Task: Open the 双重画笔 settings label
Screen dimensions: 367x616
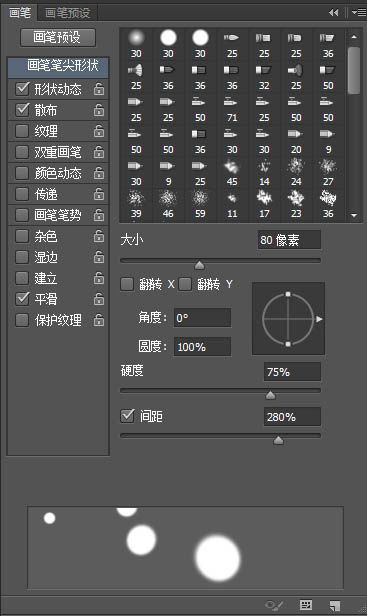Action: [x=58, y=152]
